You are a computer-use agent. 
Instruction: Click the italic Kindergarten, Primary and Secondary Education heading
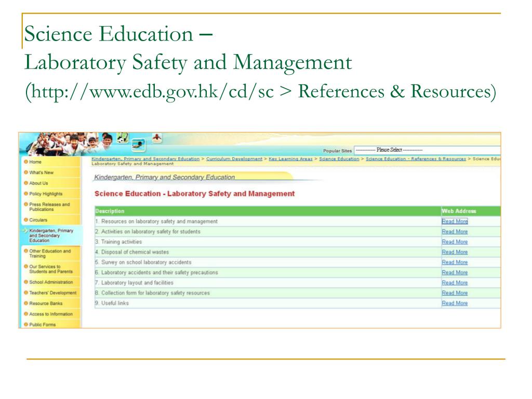pyautogui.click(x=164, y=177)
